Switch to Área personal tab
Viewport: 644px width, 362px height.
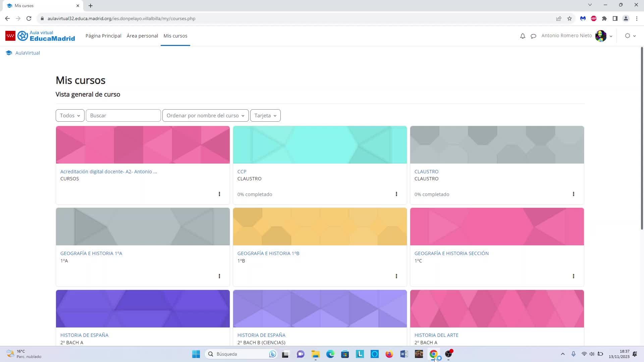point(142,36)
